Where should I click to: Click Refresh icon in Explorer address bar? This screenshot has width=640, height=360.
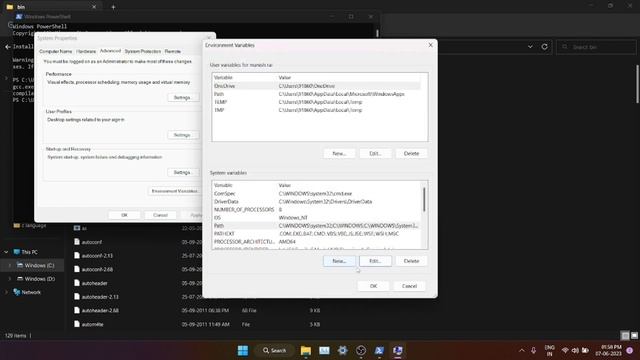[x=544, y=47]
